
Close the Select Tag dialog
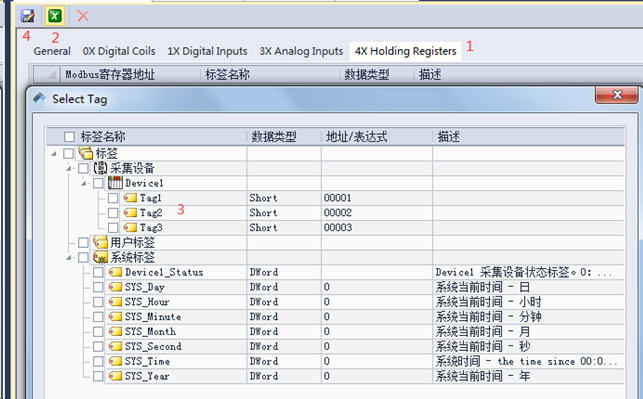point(617,95)
